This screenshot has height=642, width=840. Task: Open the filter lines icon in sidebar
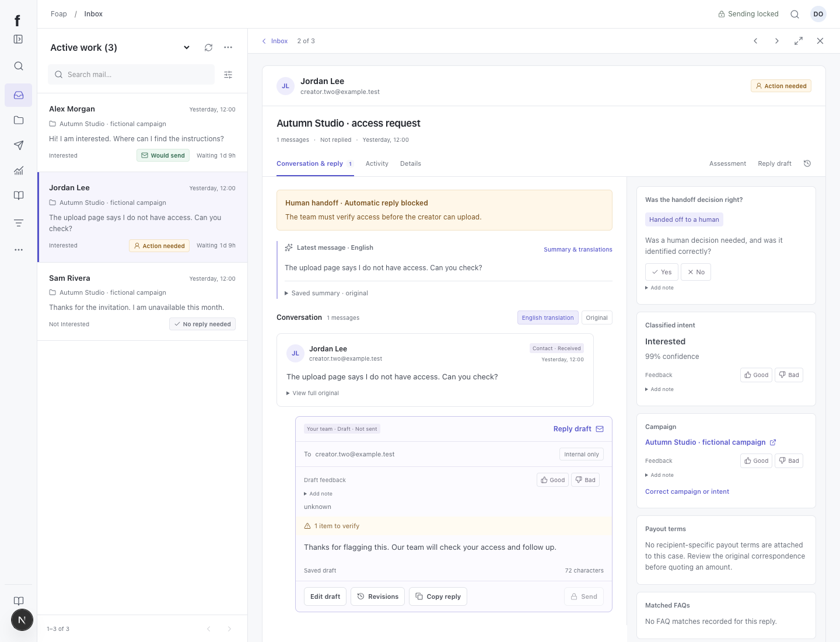(x=19, y=223)
